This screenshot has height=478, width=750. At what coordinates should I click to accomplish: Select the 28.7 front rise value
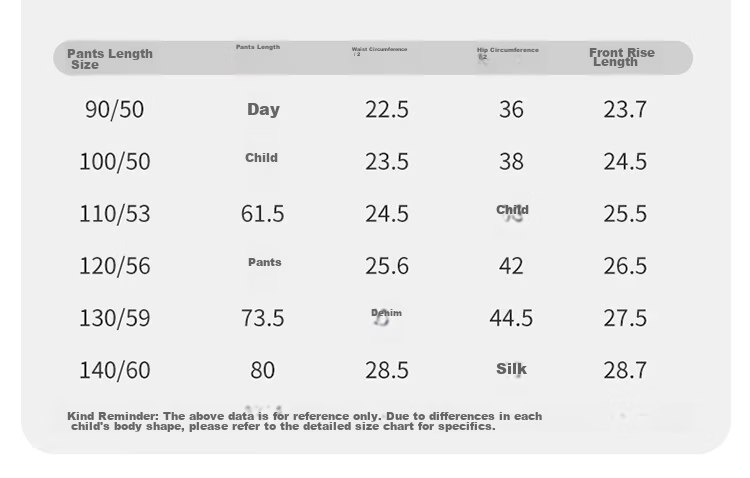click(625, 370)
